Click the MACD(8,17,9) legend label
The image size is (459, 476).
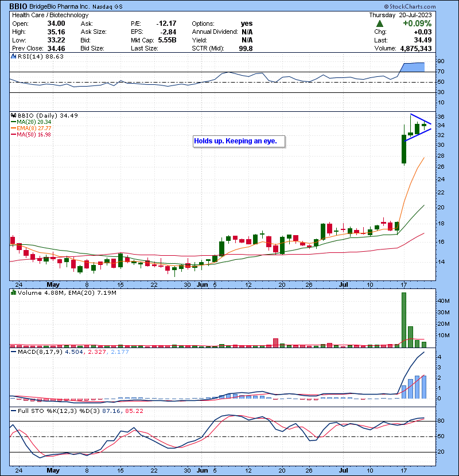(40, 352)
